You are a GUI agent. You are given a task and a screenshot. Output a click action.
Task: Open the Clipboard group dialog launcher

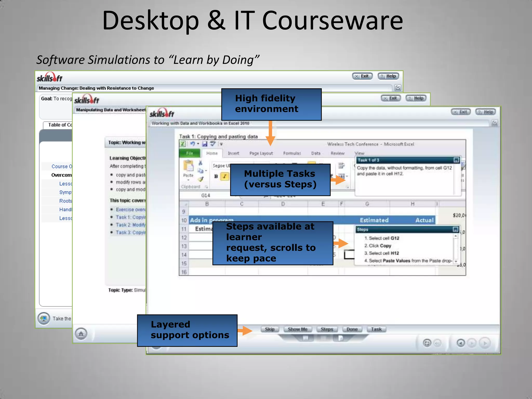[206, 187]
